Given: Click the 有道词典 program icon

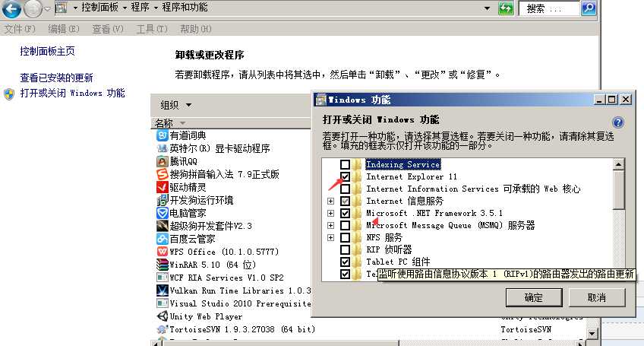Looking at the screenshot, I should [163, 135].
